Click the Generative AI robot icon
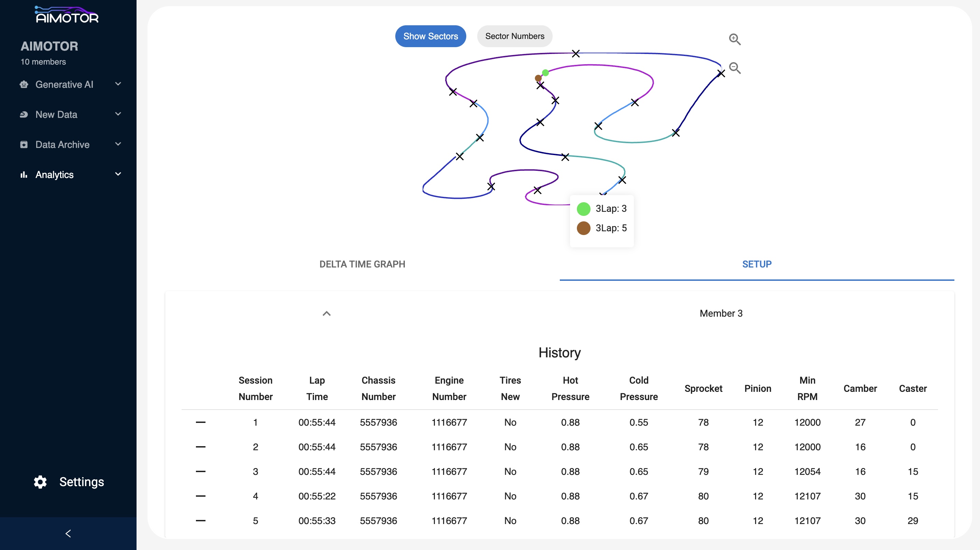The width and height of the screenshot is (980, 550). coord(24,84)
